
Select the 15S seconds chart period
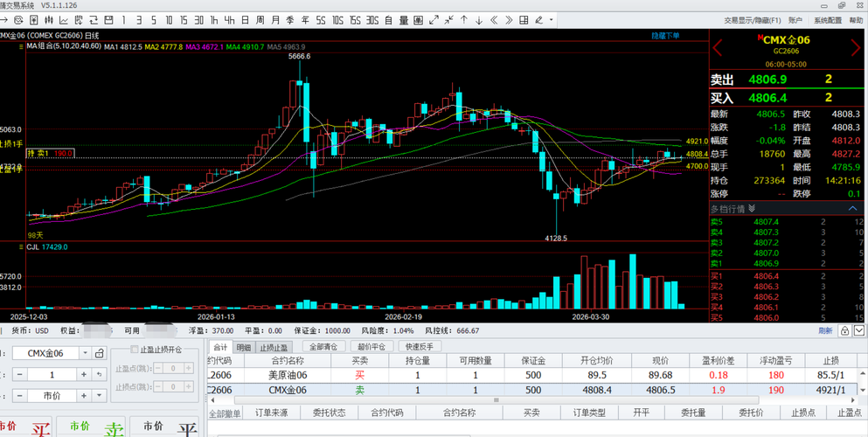pyautogui.click(x=356, y=20)
